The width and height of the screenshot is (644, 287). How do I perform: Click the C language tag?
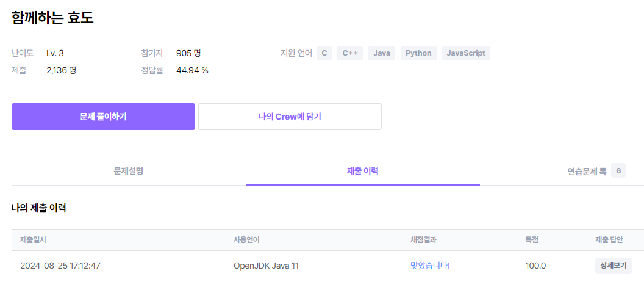pyautogui.click(x=324, y=53)
